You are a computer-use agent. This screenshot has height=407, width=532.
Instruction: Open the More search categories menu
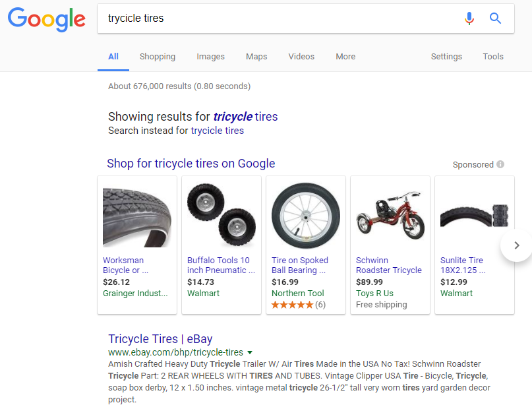(345, 56)
